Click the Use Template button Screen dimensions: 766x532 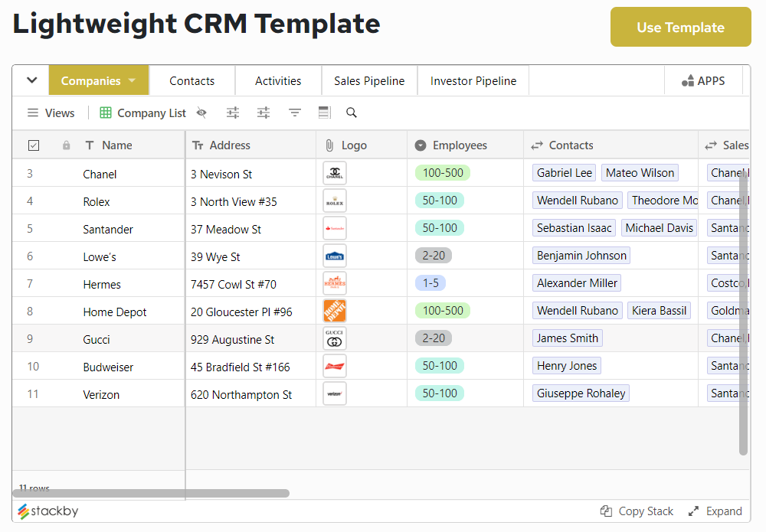(680, 27)
